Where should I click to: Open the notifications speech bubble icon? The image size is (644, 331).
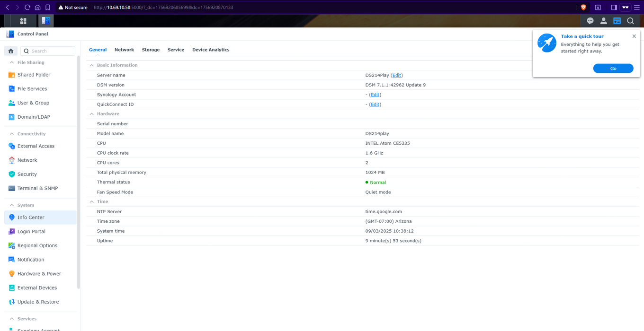click(x=590, y=21)
